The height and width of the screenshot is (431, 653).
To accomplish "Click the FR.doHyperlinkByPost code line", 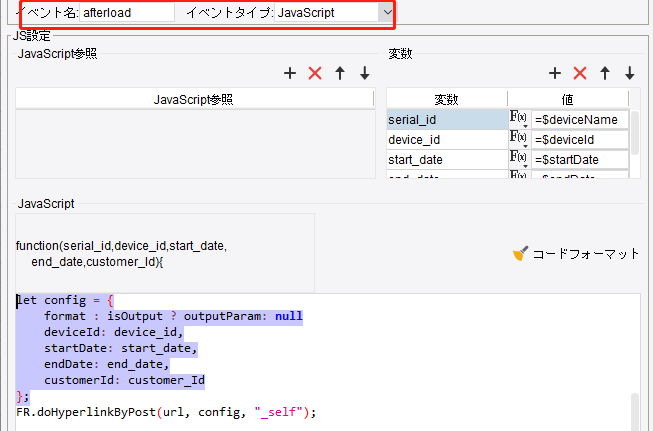I will (x=166, y=412).
